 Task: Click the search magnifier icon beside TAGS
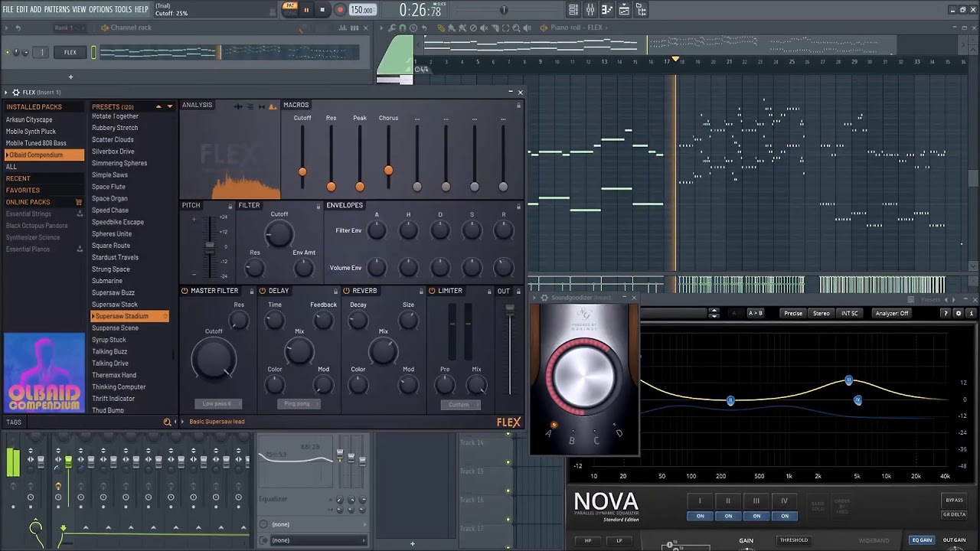coord(167,422)
